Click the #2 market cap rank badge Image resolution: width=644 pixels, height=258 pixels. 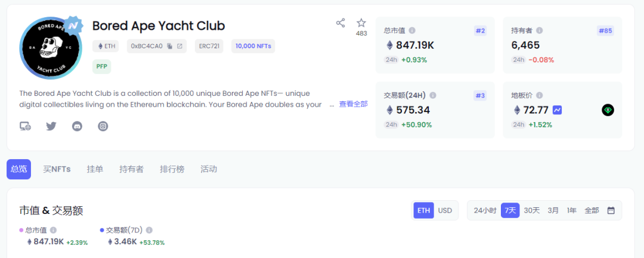coord(480,31)
